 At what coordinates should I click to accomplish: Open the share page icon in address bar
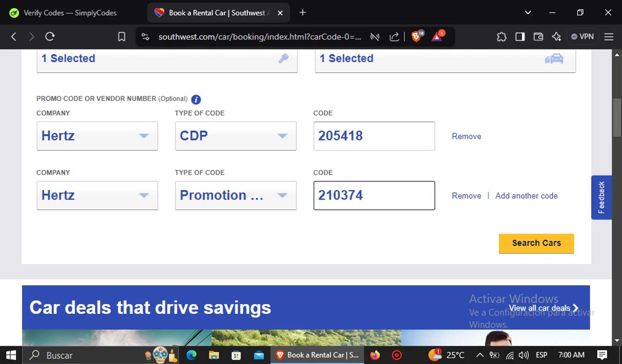pyautogui.click(x=394, y=36)
